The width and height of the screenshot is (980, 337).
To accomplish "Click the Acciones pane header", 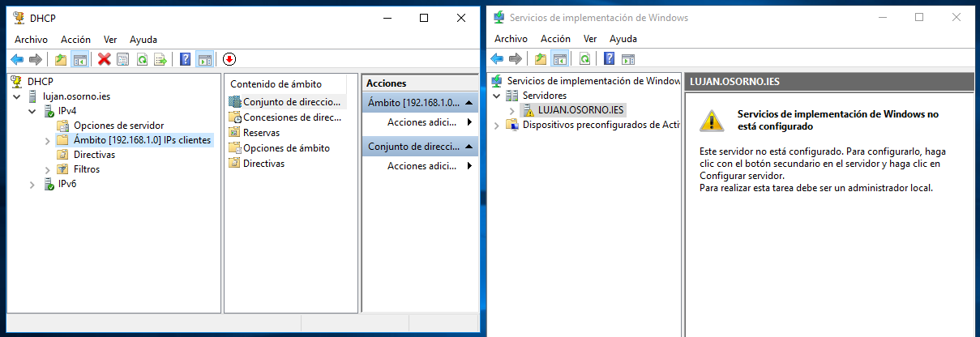I will click(420, 83).
